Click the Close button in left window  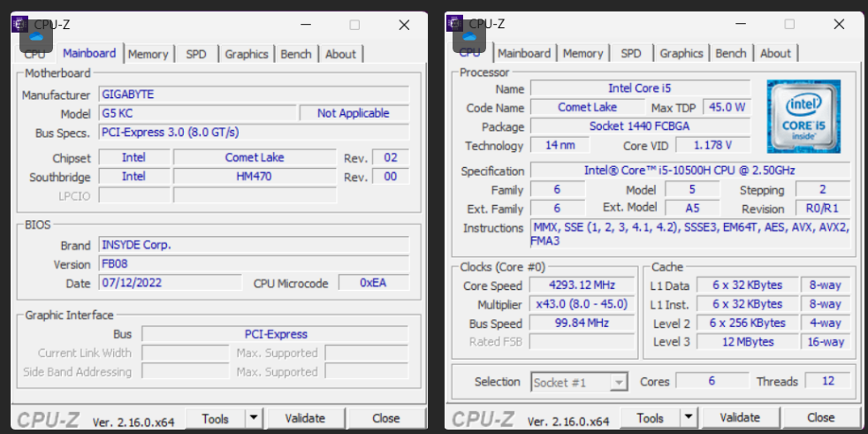(386, 418)
